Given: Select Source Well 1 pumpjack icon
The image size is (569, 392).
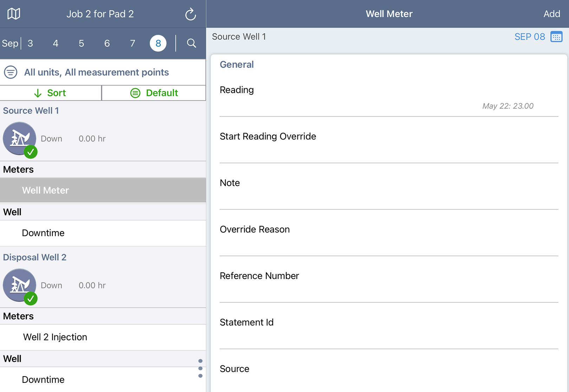Looking at the screenshot, I should (20, 138).
